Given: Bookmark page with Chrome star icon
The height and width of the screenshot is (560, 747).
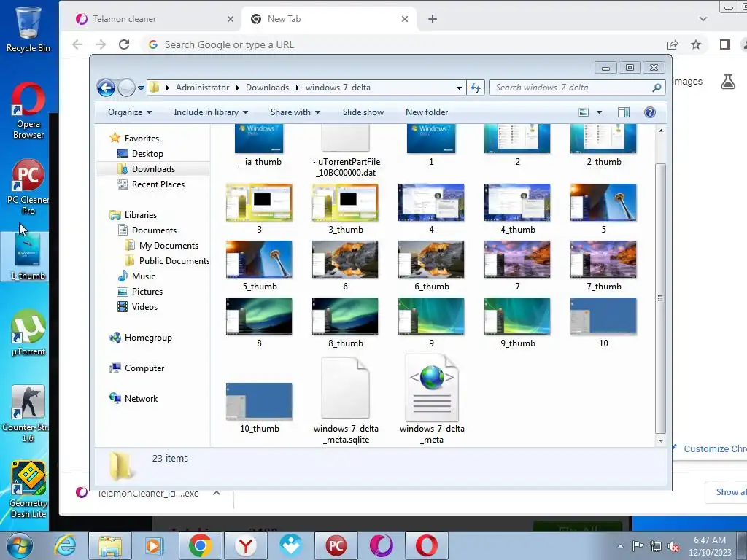Looking at the screenshot, I should coord(696,44).
